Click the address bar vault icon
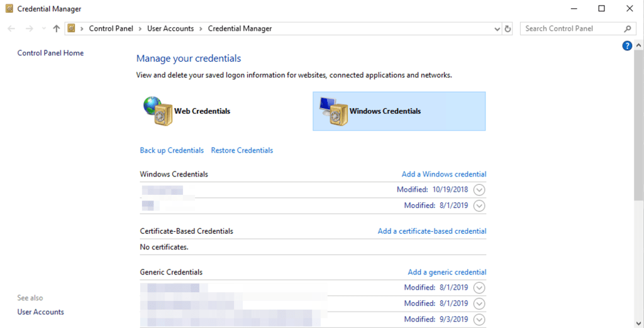Viewport: 644px width, 328px height. (x=72, y=28)
